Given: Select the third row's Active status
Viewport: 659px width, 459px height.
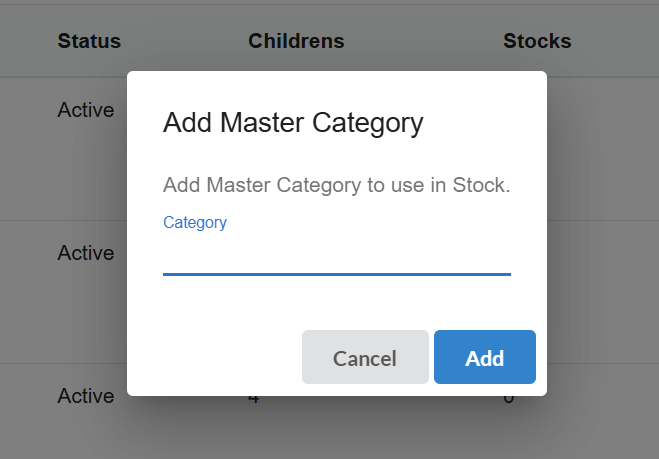Looking at the screenshot, I should coord(86,396).
